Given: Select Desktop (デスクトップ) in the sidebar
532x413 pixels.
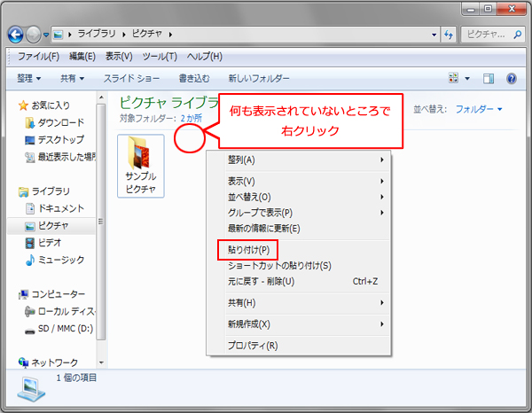Looking at the screenshot, I should pyautogui.click(x=59, y=140).
